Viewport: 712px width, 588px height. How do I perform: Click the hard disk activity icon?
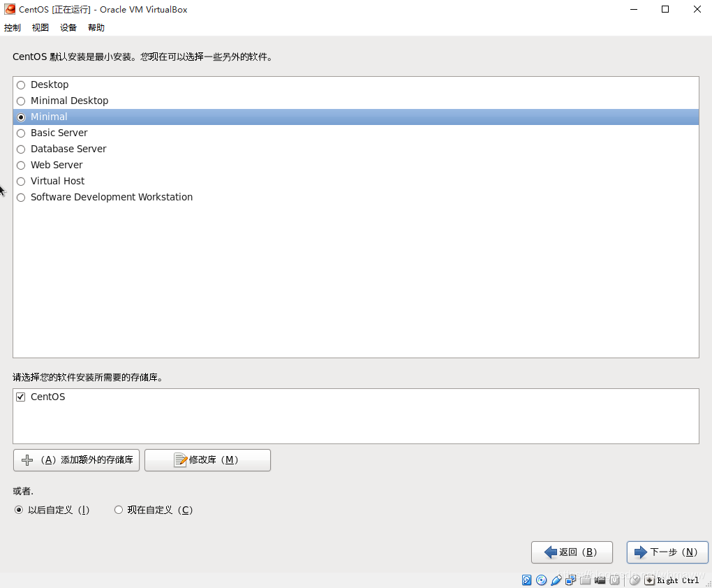tap(527, 580)
